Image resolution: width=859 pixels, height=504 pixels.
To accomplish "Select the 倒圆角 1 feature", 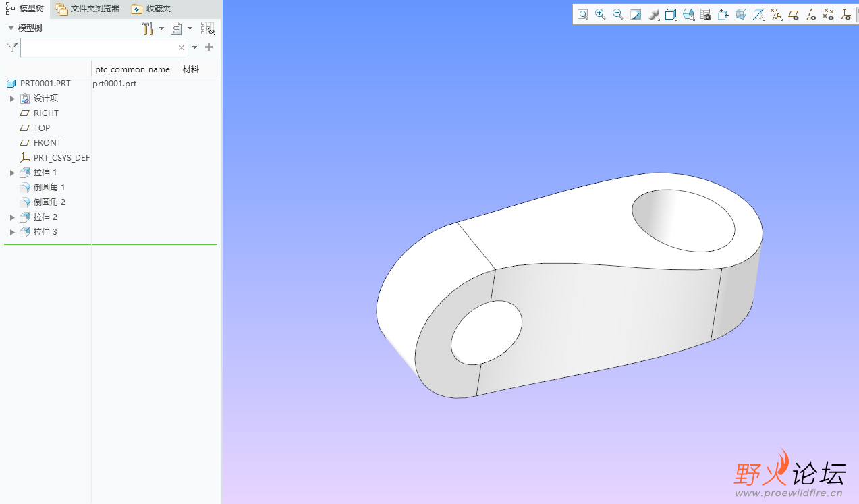I will pyautogui.click(x=49, y=188).
